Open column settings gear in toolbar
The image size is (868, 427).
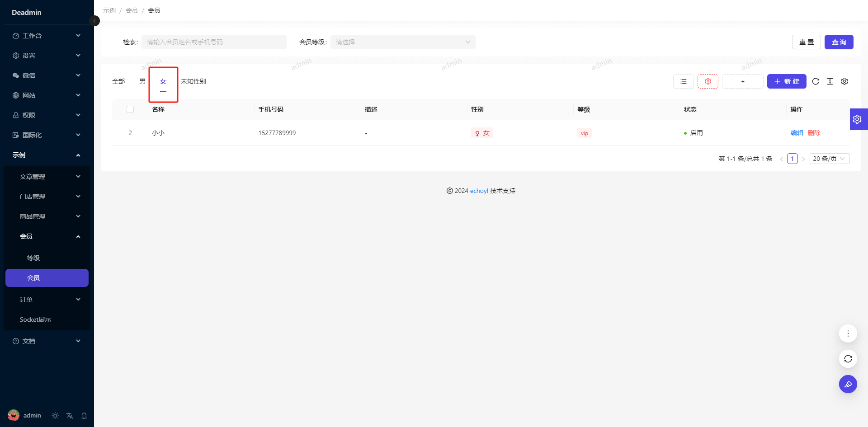[x=844, y=81]
